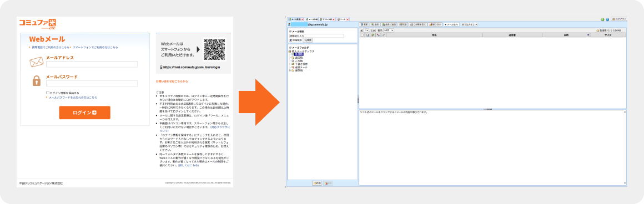The width and height of the screenshot is (644, 204).
Task: Focus the メールアドレス input field
Action: pyautogui.click(x=92, y=64)
